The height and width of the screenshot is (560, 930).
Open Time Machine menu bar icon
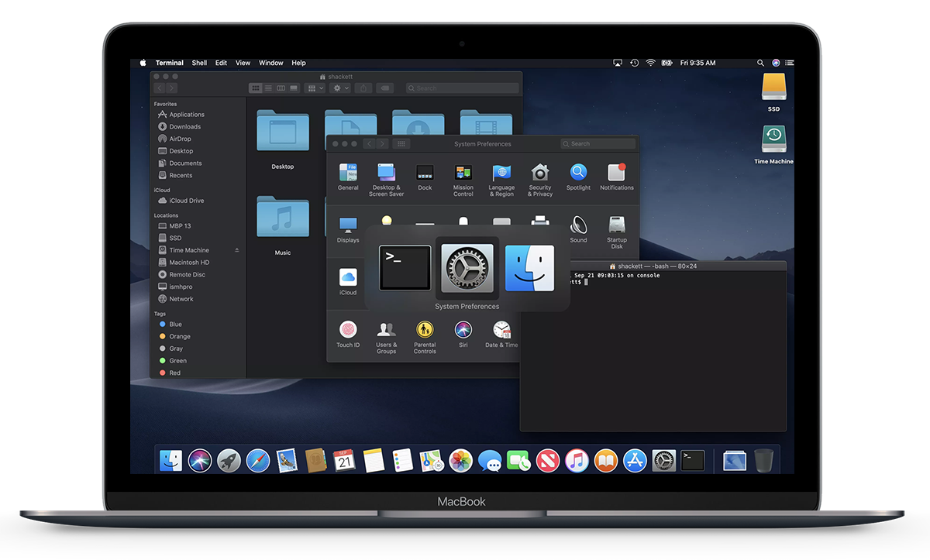tap(635, 63)
